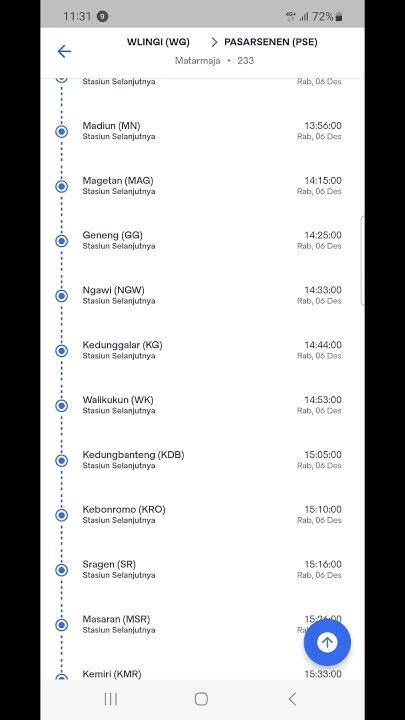The width and height of the screenshot is (405, 720).
Task: Select the Kedunggalar (KG) station row
Action: tap(202, 350)
